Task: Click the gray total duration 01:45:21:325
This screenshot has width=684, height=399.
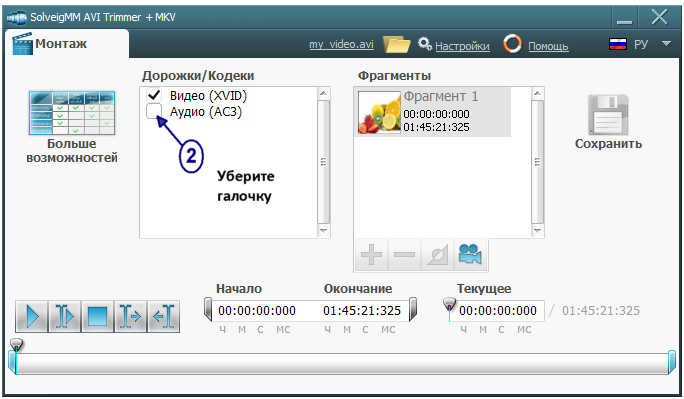Action: (x=601, y=310)
